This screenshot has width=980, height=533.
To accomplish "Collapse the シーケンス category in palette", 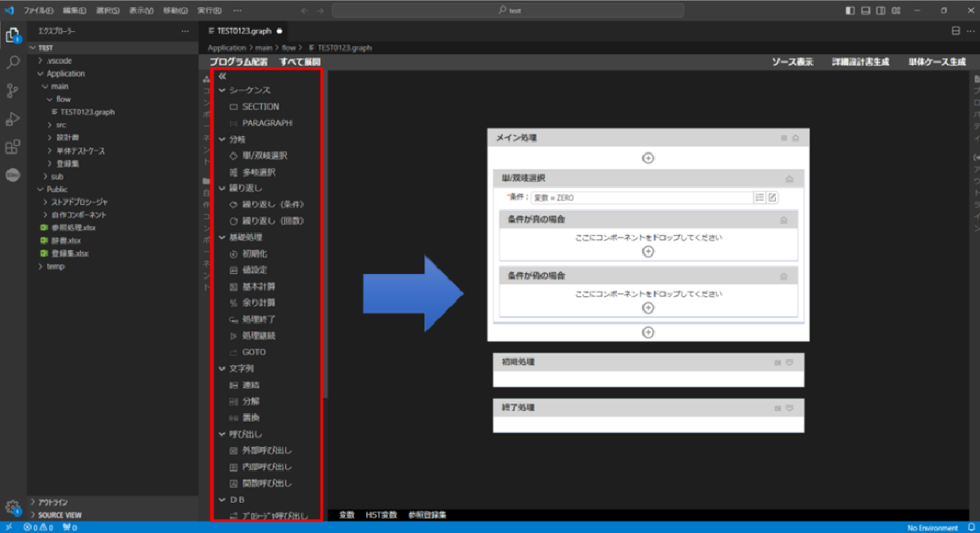I will (222, 90).
